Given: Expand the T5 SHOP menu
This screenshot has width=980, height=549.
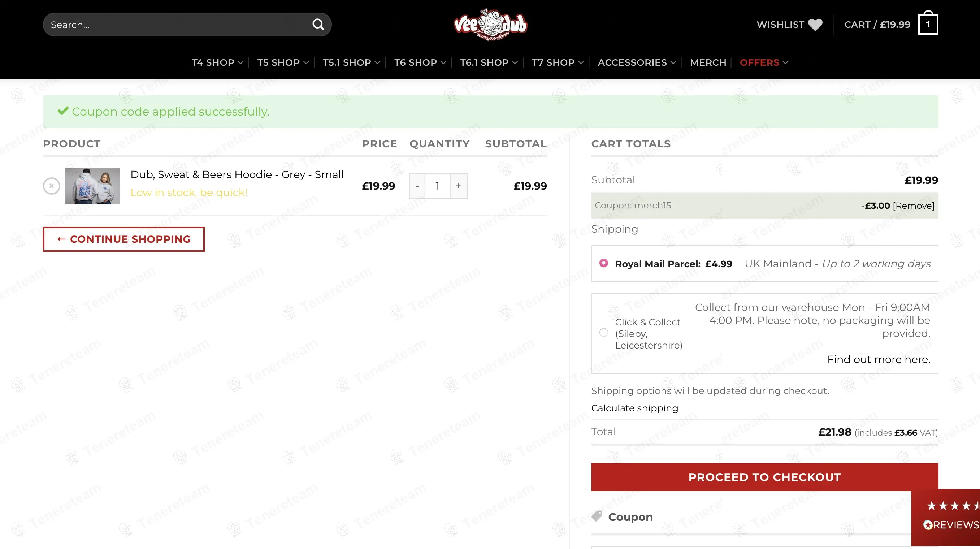Looking at the screenshot, I should click(283, 62).
